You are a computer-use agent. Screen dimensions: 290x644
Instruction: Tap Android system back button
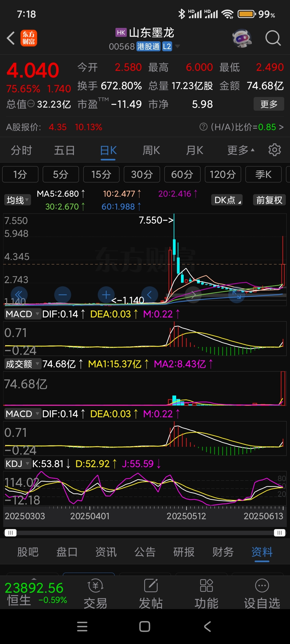click(x=207, y=627)
